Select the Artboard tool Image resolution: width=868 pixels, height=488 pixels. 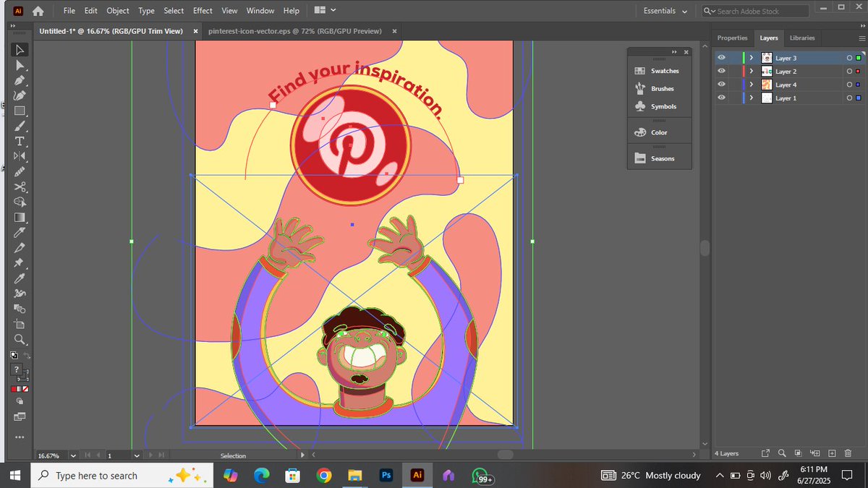(x=20, y=323)
